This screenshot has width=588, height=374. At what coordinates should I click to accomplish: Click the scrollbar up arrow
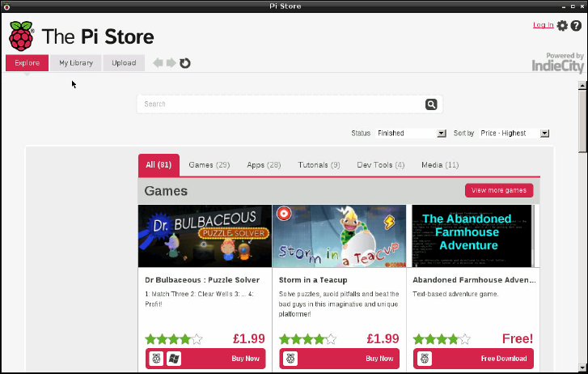coord(582,86)
